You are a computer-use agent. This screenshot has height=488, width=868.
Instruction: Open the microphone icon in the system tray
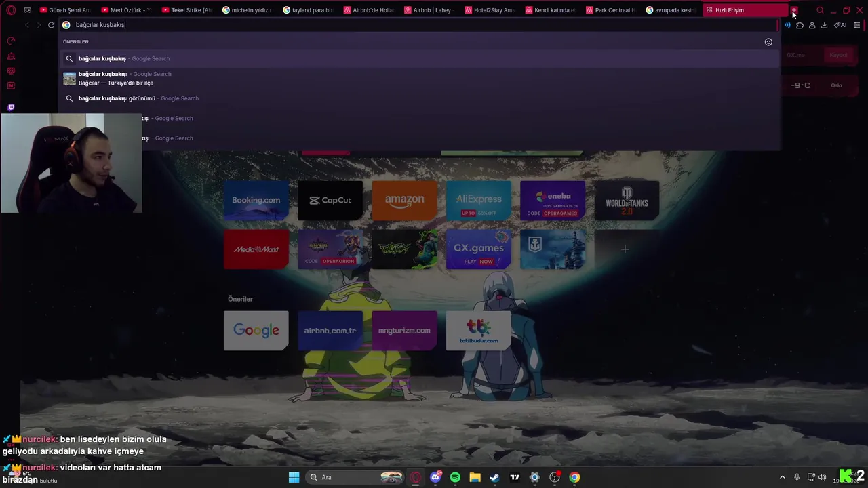point(797,477)
